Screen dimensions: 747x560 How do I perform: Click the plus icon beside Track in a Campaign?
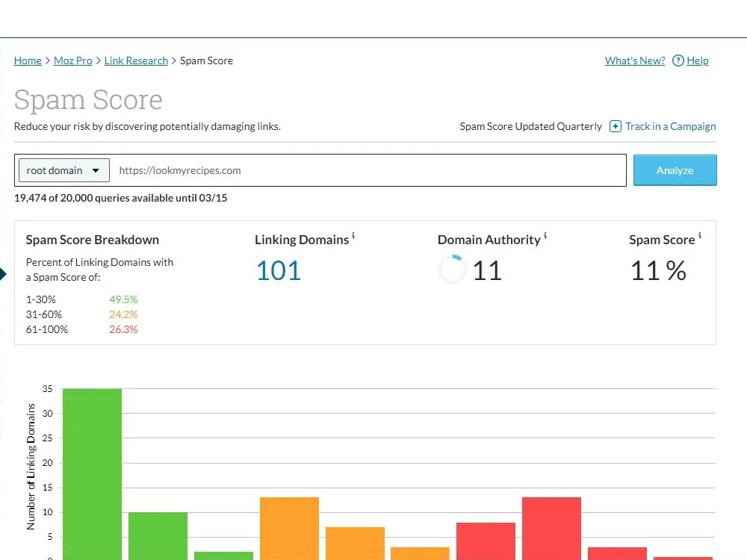tap(615, 126)
